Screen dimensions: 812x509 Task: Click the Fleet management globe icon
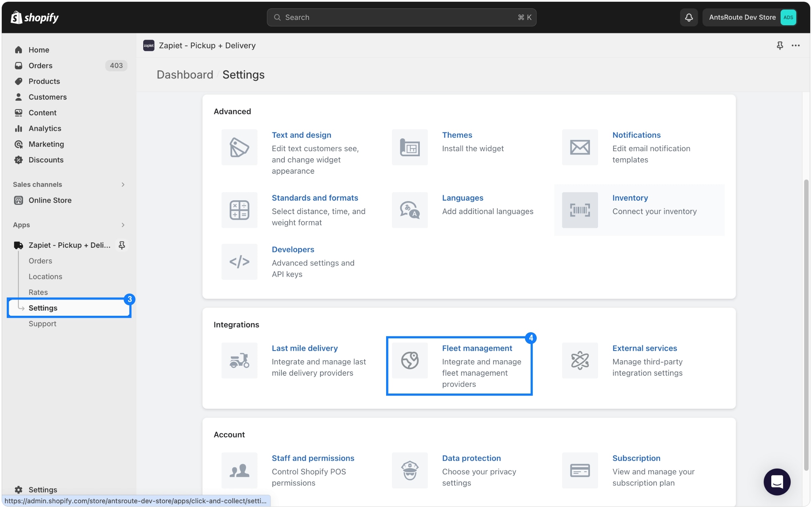pos(409,360)
